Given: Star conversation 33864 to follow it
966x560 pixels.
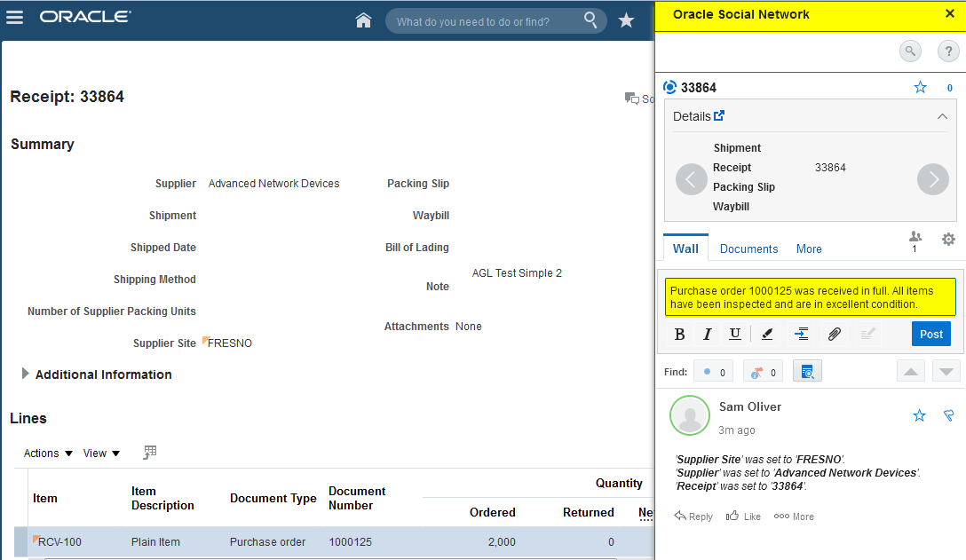Looking at the screenshot, I should (x=920, y=87).
